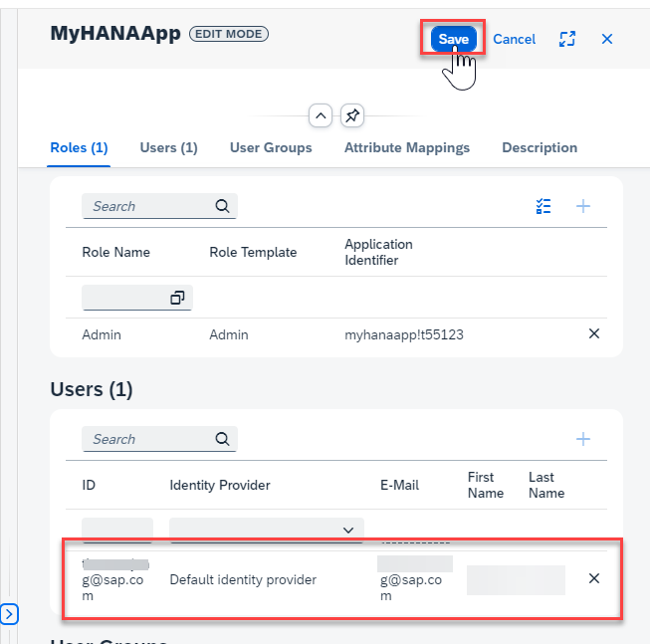Click the Application Identifier column header
This screenshot has height=644, width=650.
click(x=378, y=252)
